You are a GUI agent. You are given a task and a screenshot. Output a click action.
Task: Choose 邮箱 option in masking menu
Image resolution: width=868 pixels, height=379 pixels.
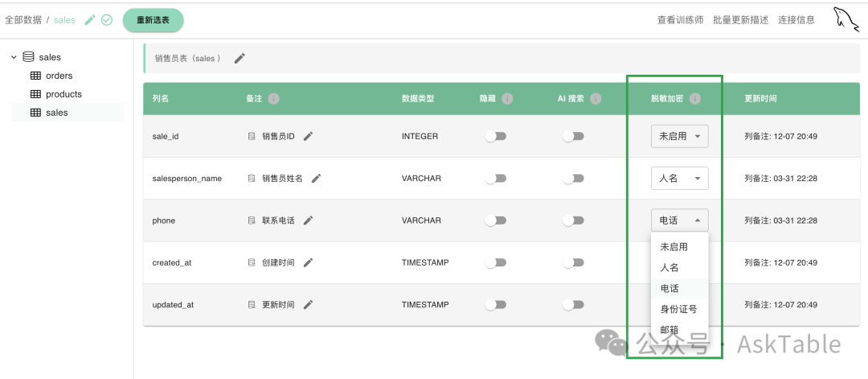[669, 330]
